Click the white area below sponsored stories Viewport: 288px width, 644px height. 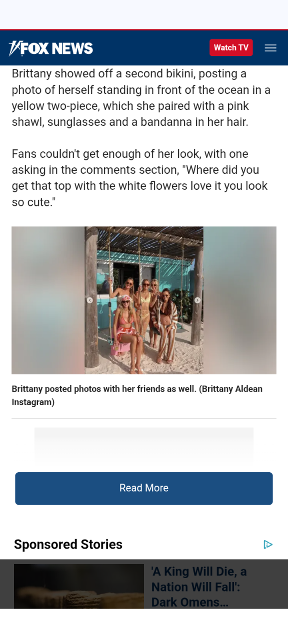point(144,627)
